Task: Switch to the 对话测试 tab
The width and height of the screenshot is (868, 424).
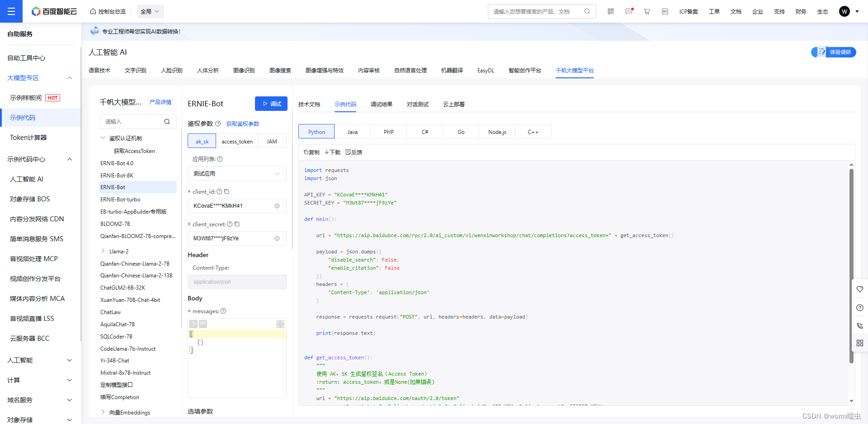Action: pyautogui.click(x=418, y=104)
